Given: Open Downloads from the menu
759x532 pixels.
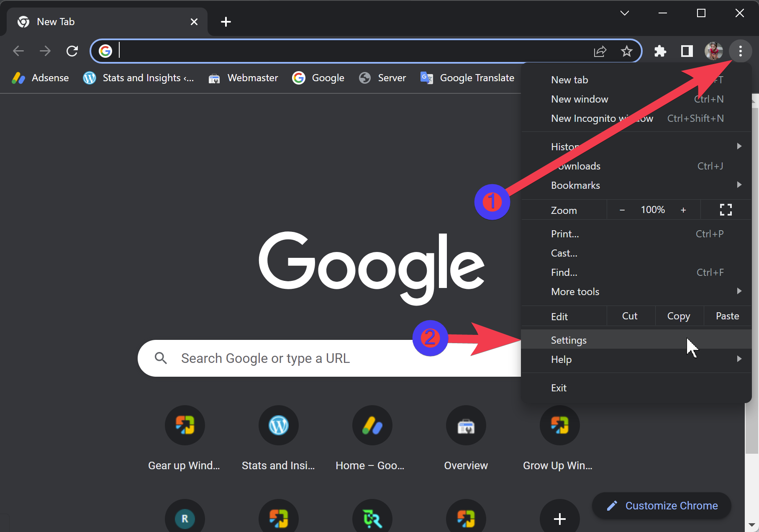Looking at the screenshot, I should click(x=636, y=166).
